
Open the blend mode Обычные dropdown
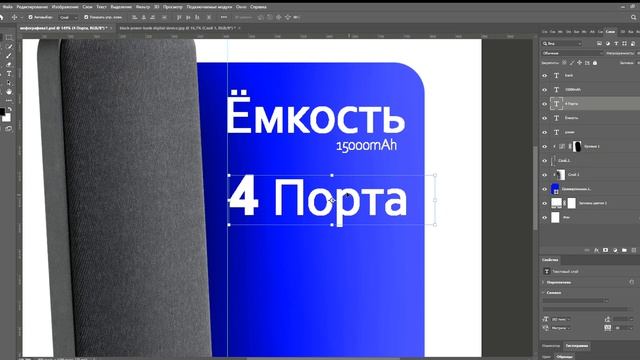572,53
